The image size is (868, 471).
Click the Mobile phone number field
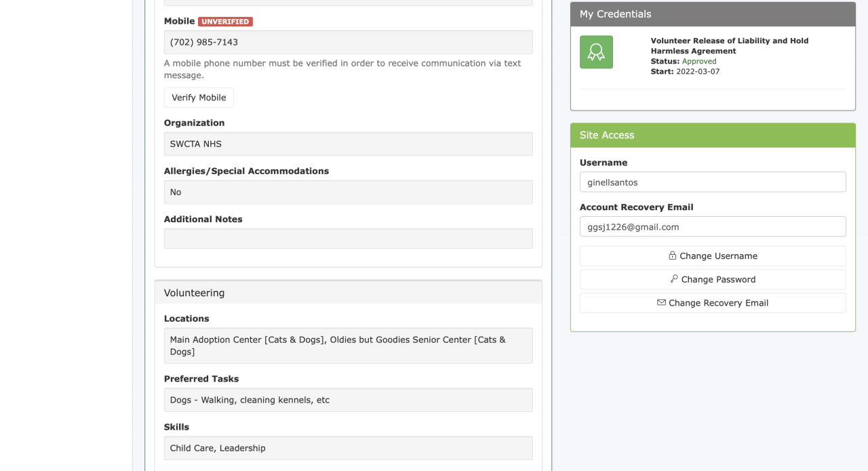pos(348,42)
